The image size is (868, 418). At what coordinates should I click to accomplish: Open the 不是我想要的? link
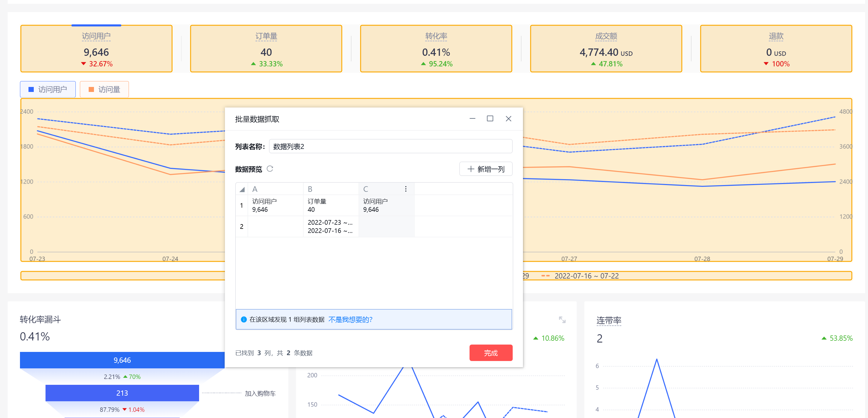(350, 320)
